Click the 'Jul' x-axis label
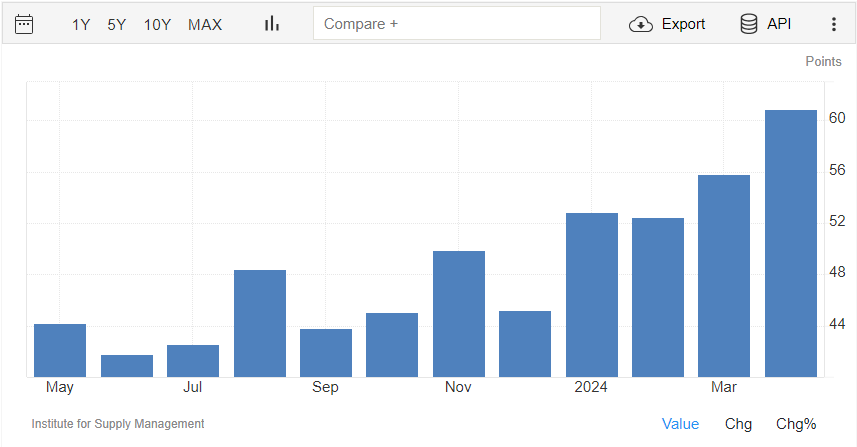857x447 pixels. pos(192,387)
